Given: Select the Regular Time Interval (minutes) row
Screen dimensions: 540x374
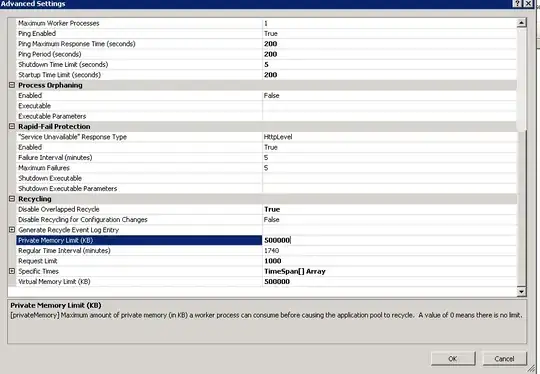Looking at the screenshot, I should click(267, 250).
